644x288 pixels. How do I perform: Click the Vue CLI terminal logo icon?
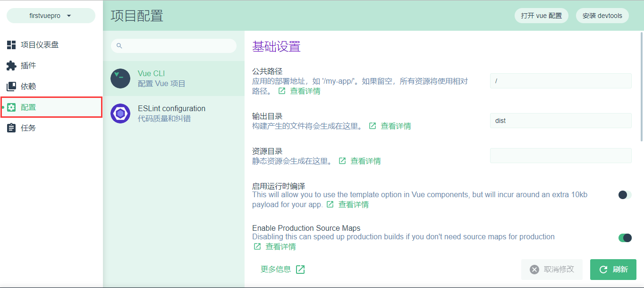pyautogui.click(x=120, y=79)
